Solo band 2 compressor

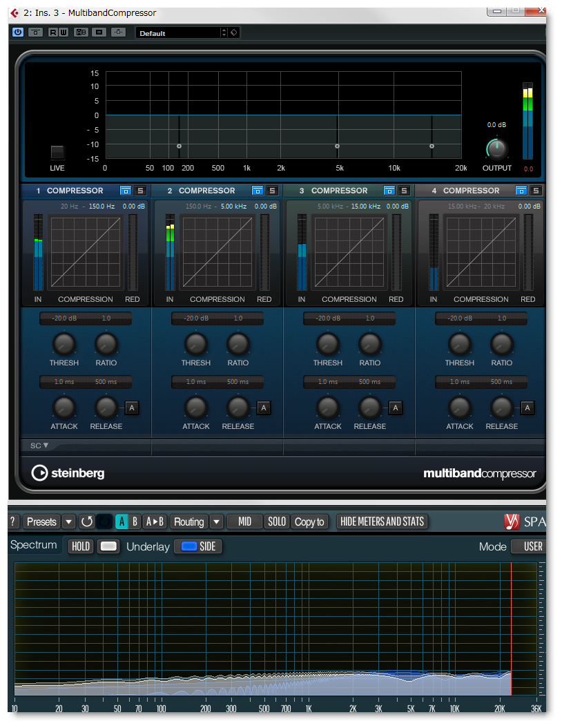coord(273,191)
